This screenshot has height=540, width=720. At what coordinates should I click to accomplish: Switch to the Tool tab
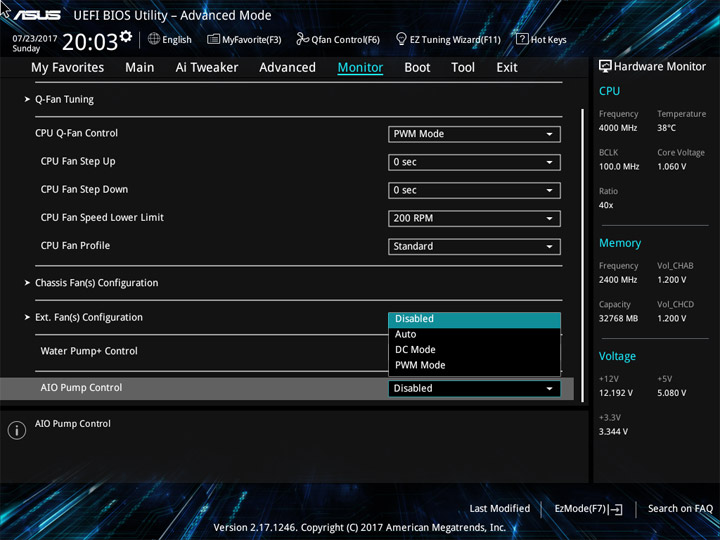463,68
